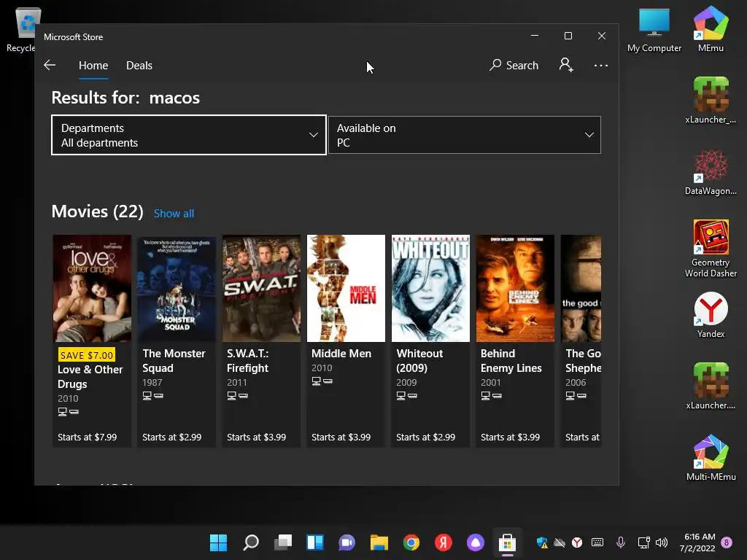Click the Yandex tray icon

coord(577,542)
